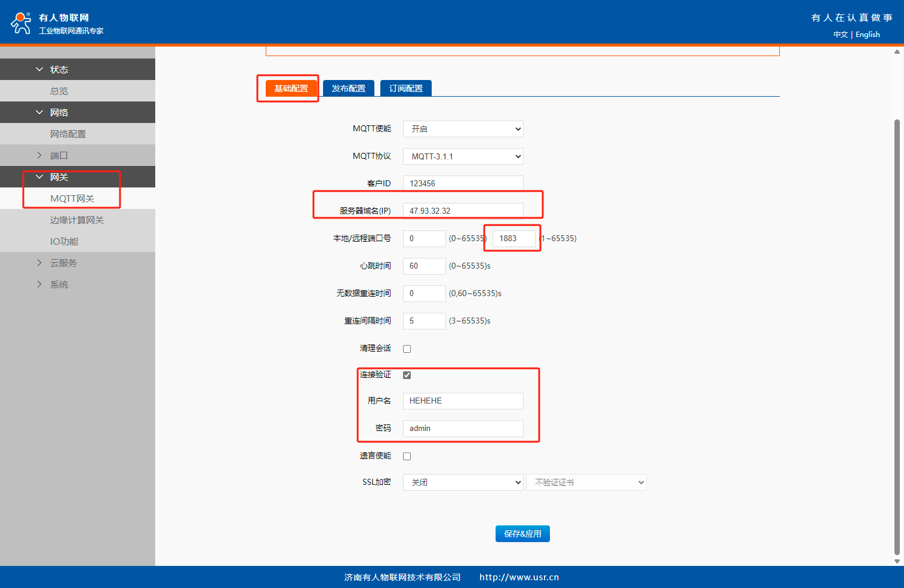Open 边缘计算网关 in the sidebar
The height and width of the screenshot is (588, 904).
pyautogui.click(x=77, y=220)
